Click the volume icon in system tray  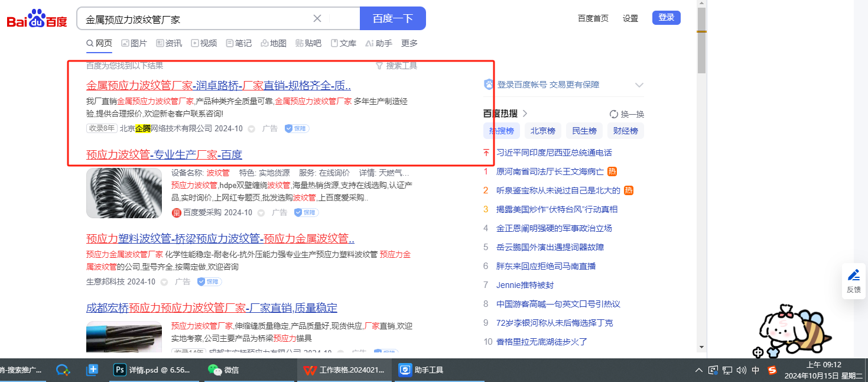tap(741, 370)
